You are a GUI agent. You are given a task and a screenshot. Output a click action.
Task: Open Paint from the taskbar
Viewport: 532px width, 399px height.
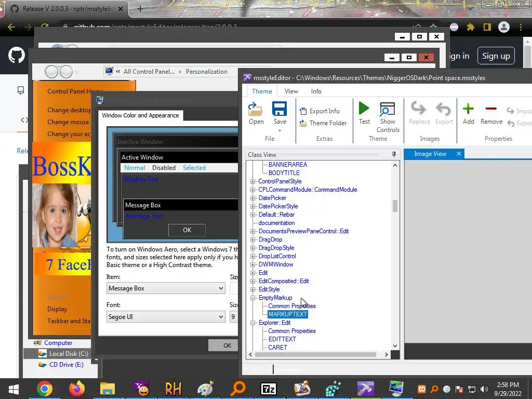click(206, 389)
